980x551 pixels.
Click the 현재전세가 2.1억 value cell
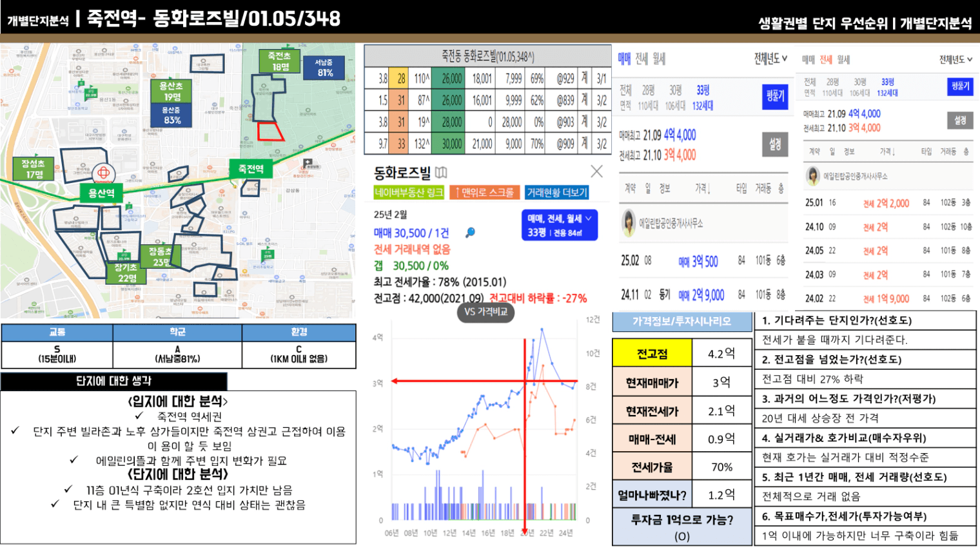tap(721, 411)
